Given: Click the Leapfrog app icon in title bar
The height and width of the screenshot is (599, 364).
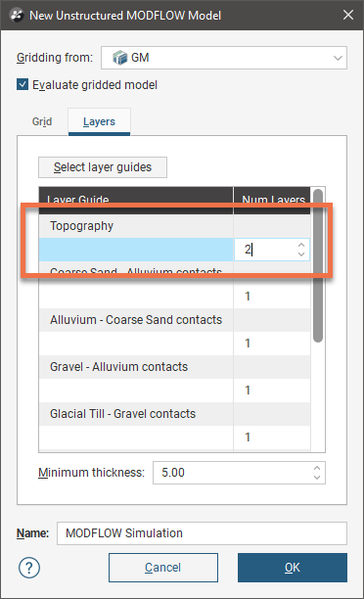Looking at the screenshot, I should click(16, 16).
